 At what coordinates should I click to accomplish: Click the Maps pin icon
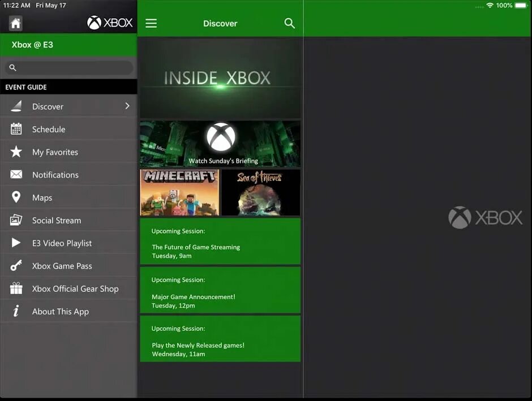[x=16, y=197]
